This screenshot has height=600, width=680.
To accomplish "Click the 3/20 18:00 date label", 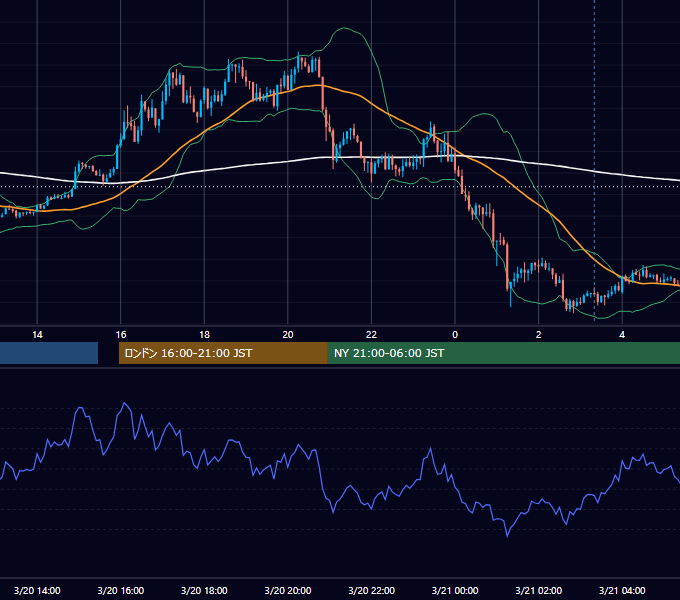I will click(204, 590).
